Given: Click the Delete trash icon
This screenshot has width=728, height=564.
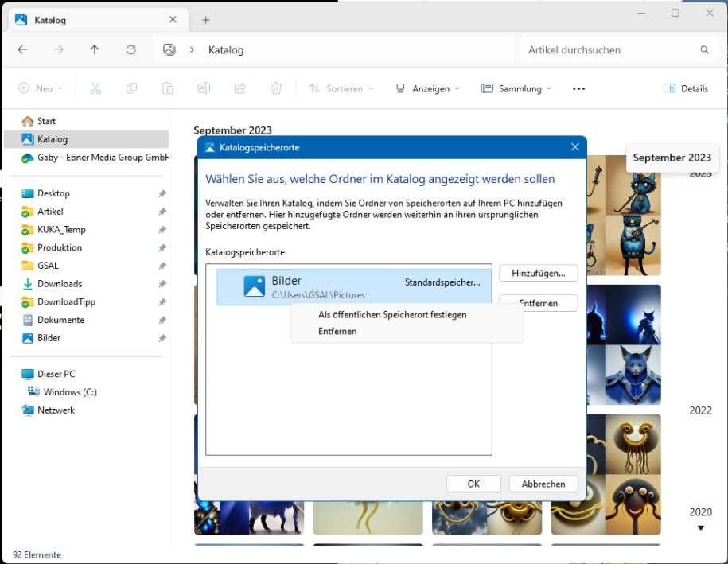Looking at the screenshot, I should point(276,88).
